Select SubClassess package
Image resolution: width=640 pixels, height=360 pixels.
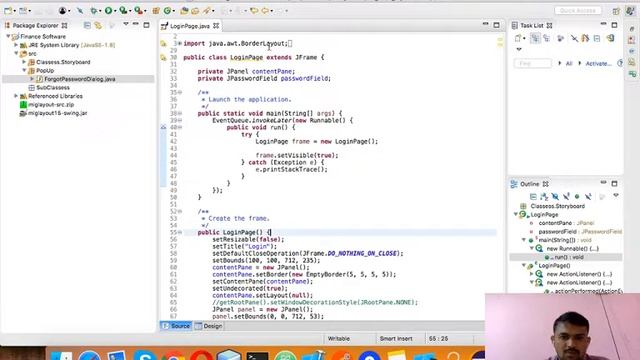coord(53,88)
